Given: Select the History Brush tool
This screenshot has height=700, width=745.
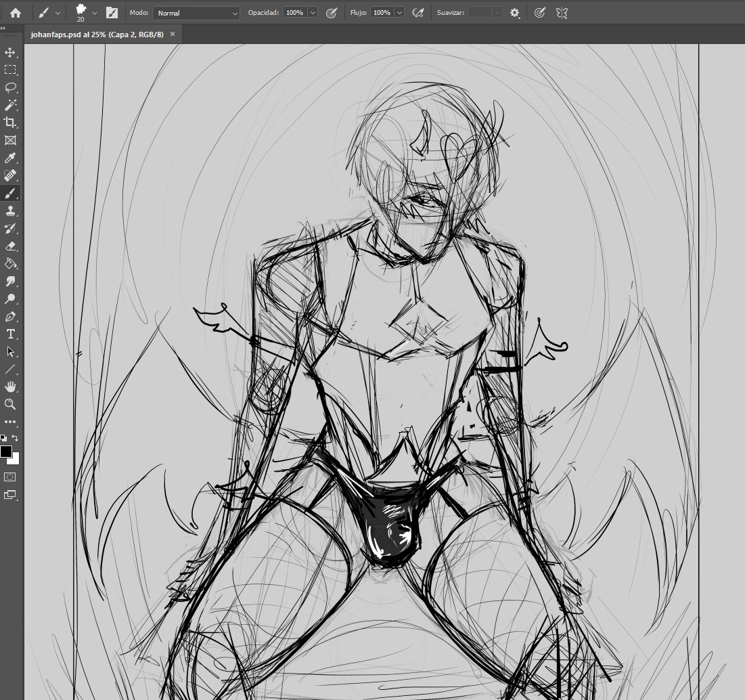Looking at the screenshot, I should (x=10, y=229).
